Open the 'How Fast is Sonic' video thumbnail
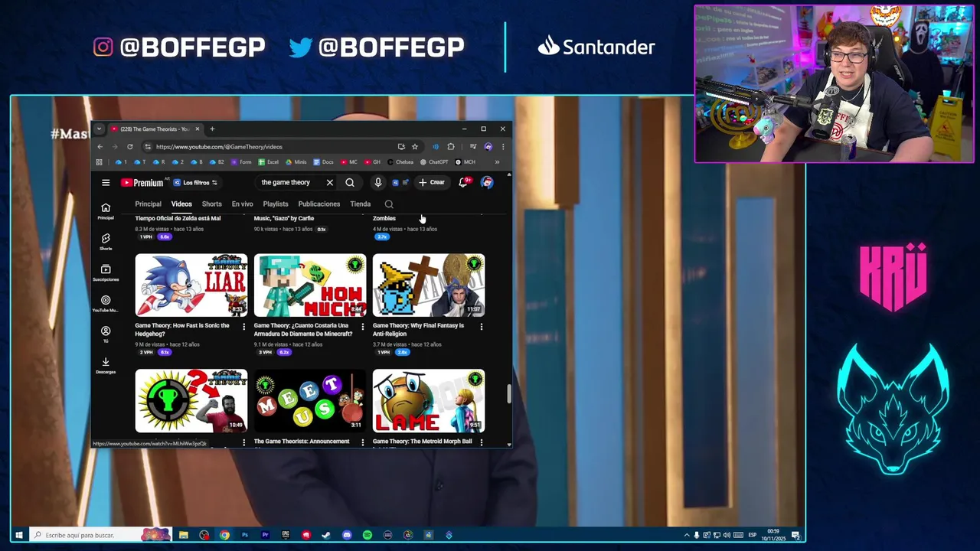Screen dimensions: 980x551 [191, 285]
